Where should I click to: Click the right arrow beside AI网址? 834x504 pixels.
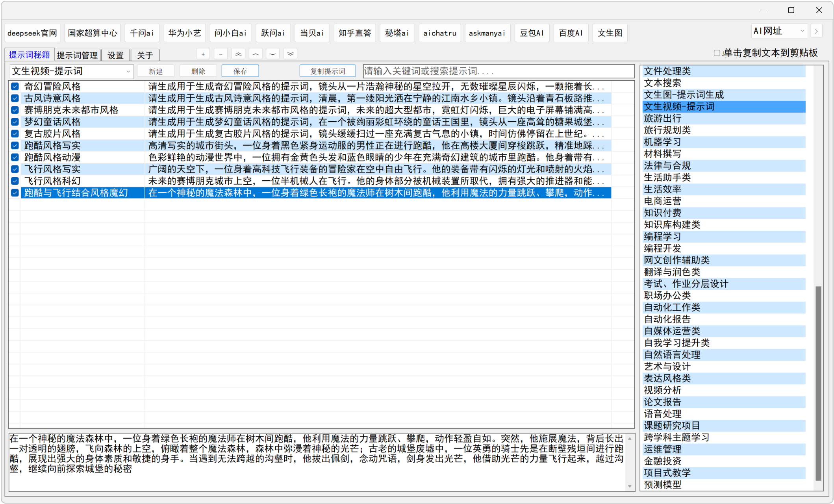[816, 31]
